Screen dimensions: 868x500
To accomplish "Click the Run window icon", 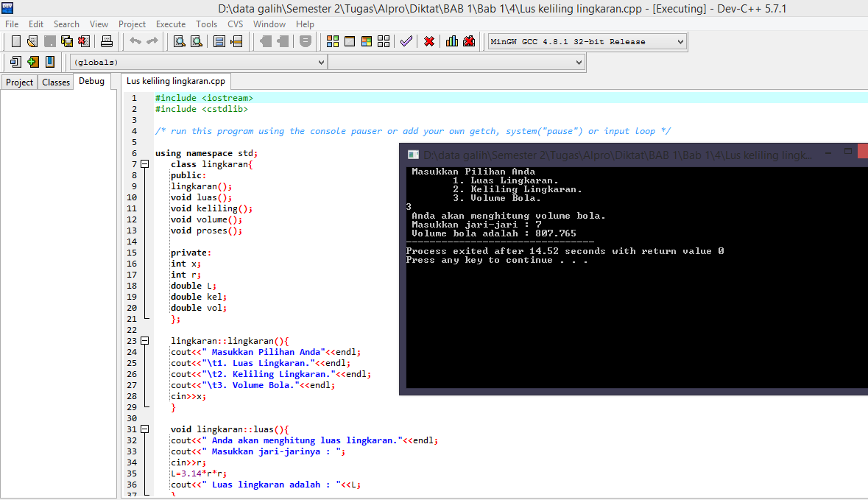I will 350,41.
